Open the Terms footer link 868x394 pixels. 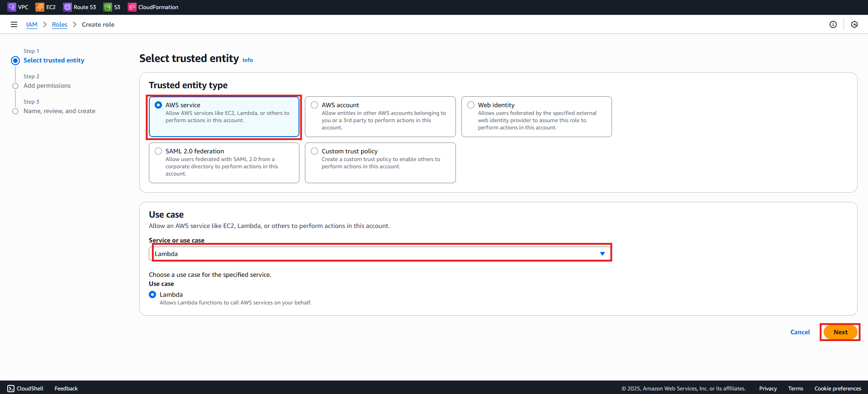pos(796,389)
